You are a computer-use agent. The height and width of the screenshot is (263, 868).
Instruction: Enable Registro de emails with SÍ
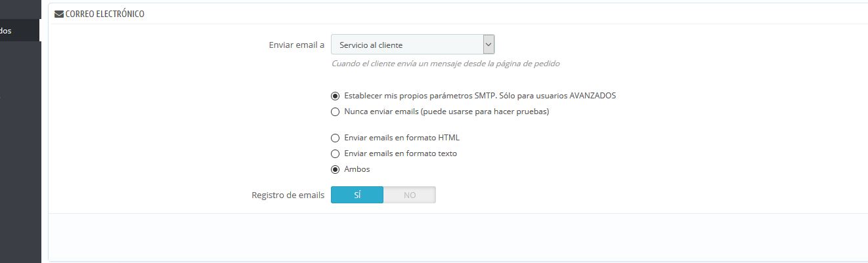pos(357,195)
